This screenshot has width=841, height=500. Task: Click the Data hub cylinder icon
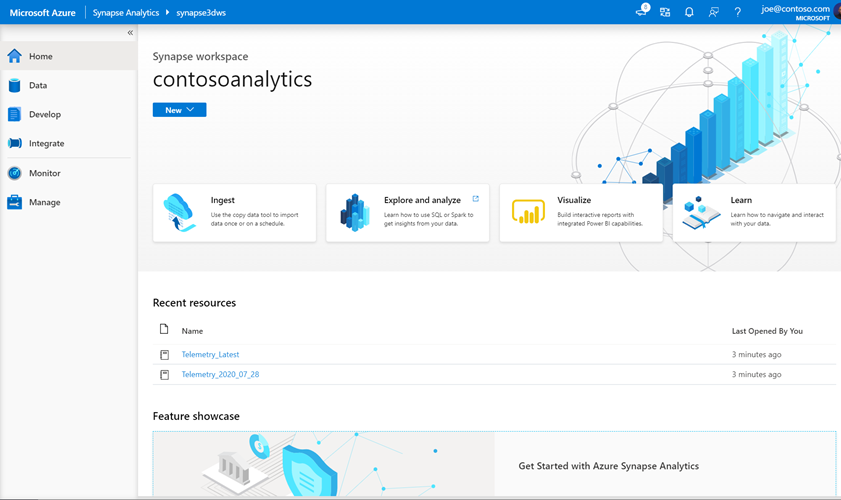[x=14, y=85]
